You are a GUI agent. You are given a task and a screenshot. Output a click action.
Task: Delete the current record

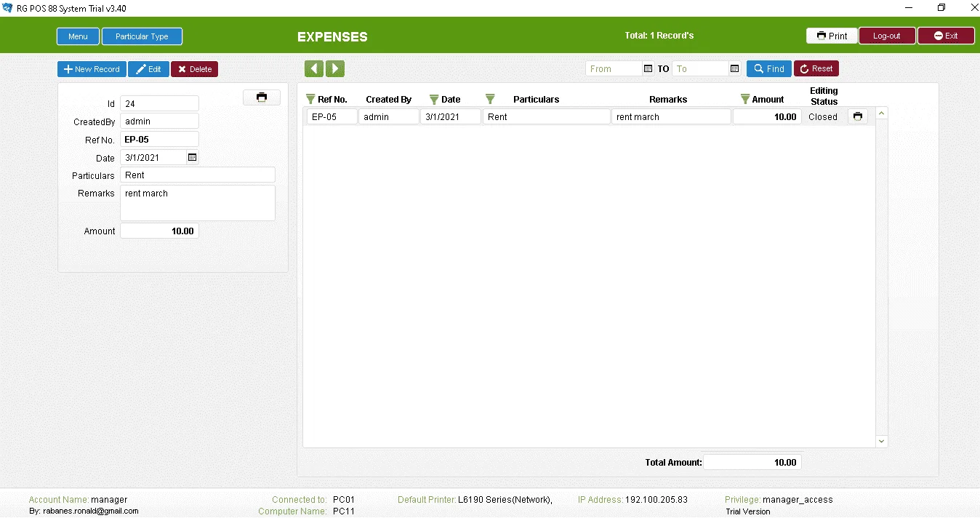pos(194,69)
